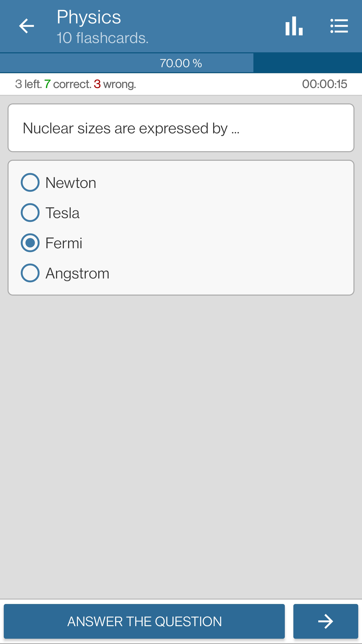Tap the '7 correct' count
This screenshot has height=644, width=362.
click(x=68, y=84)
